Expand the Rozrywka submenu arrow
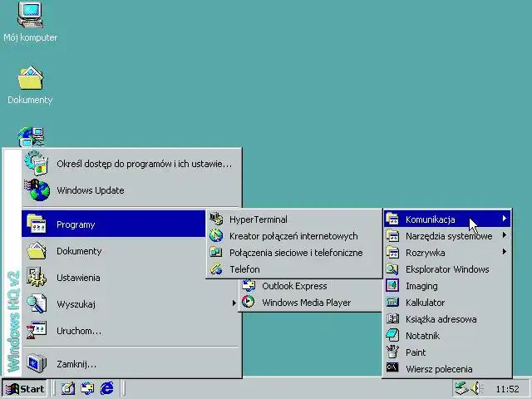This screenshot has height=399, width=532. (505, 252)
